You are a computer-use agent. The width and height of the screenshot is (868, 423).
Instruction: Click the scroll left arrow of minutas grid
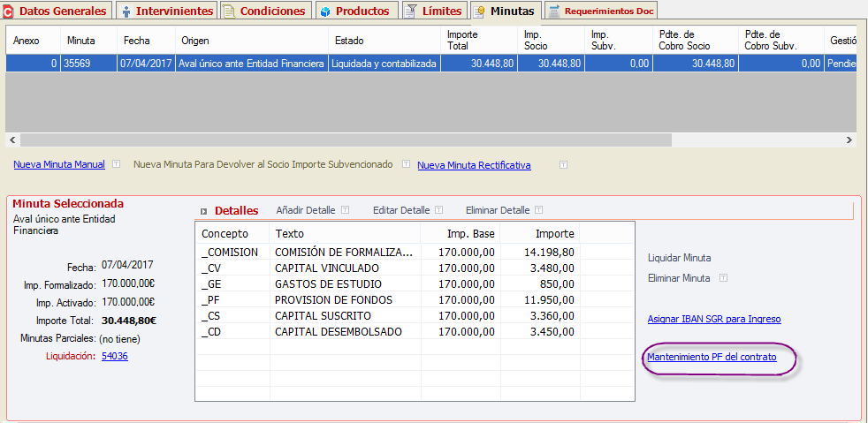click(12, 140)
